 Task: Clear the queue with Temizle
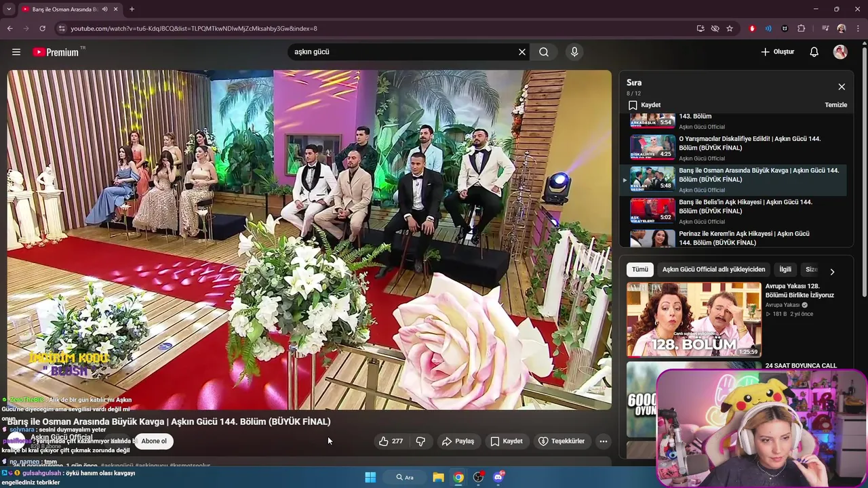click(x=835, y=105)
